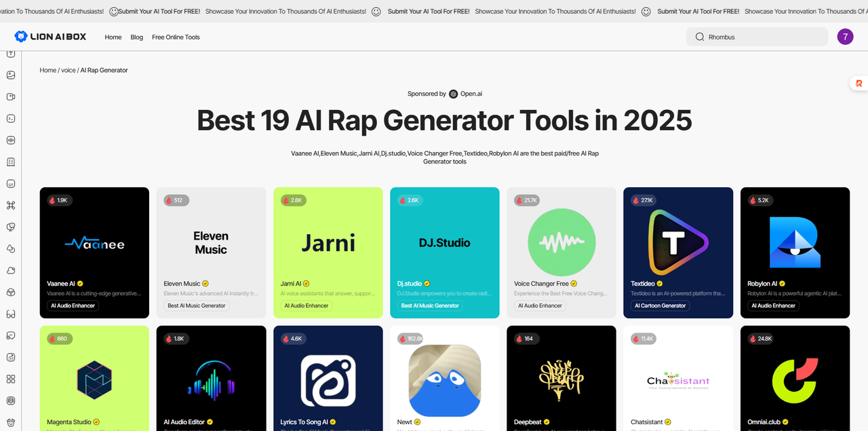The image size is (868, 431).
Task: Open the building/business category in the sidebar
Action: click(11, 162)
